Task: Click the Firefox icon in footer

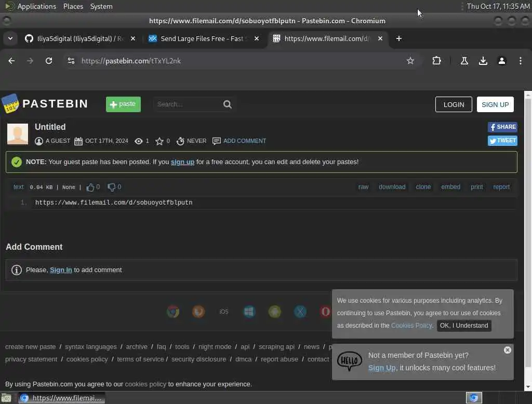Action: pyautogui.click(x=198, y=312)
